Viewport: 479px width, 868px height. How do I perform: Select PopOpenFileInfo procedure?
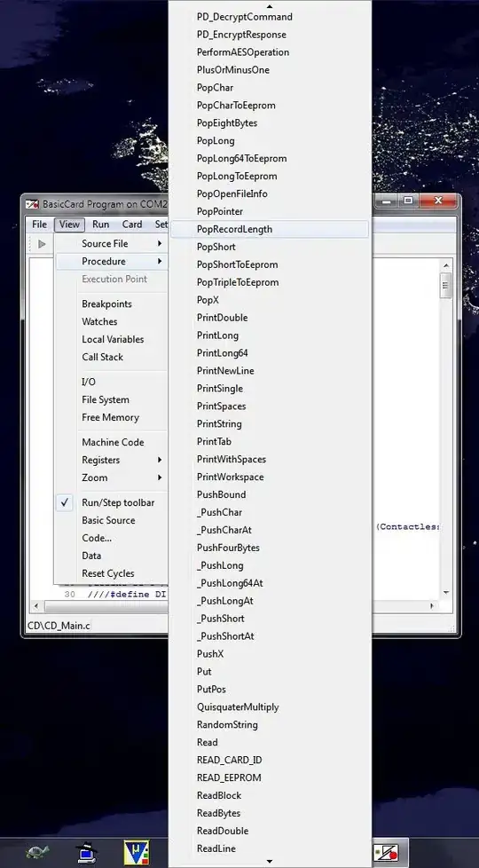coord(270,193)
